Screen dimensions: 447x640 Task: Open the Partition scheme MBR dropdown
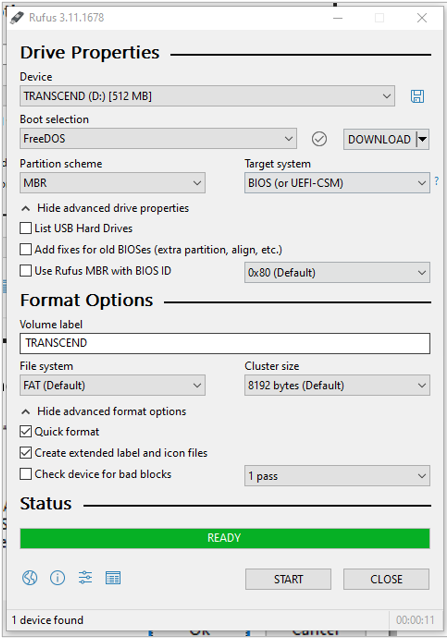(113, 182)
